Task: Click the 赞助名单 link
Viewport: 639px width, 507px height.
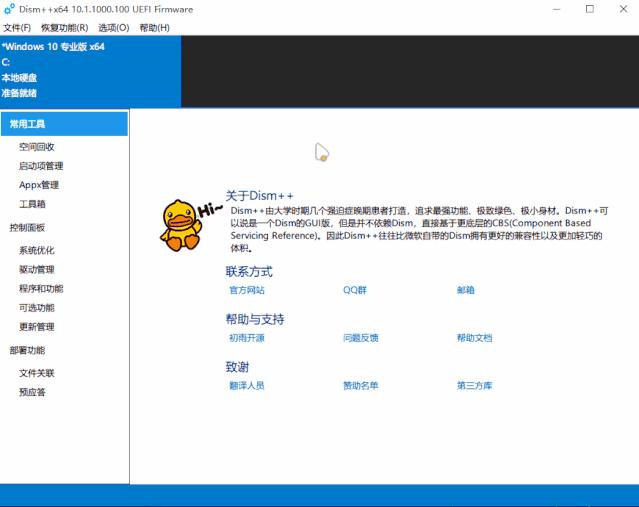Action: click(361, 386)
